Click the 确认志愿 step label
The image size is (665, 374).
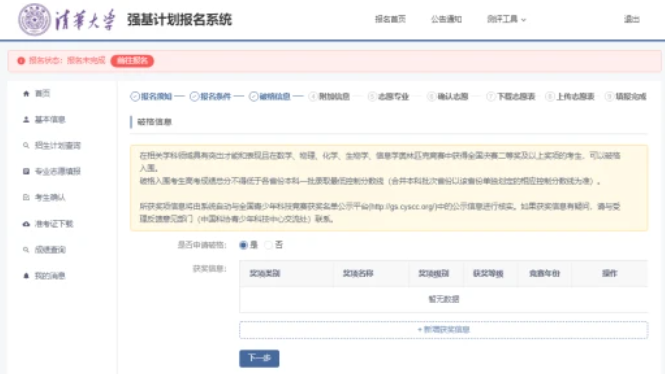click(x=453, y=97)
